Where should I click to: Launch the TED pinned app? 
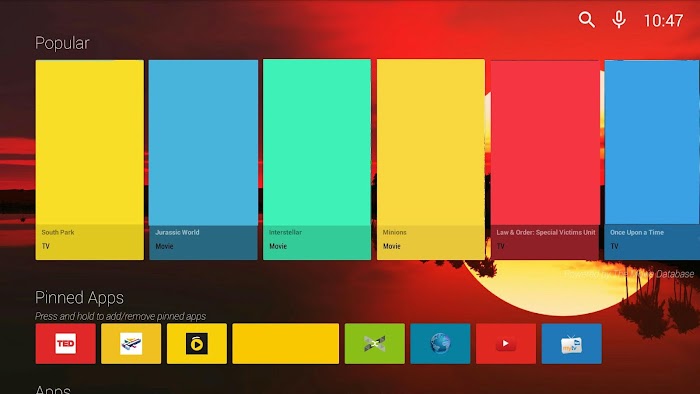click(x=66, y=344)
